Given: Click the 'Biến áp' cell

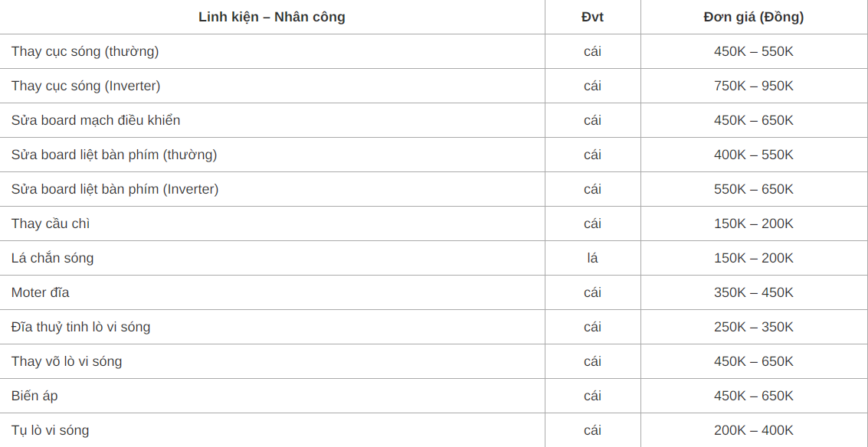Looking at the screenshot, I should pyautogui.click(x=272, y=396).
